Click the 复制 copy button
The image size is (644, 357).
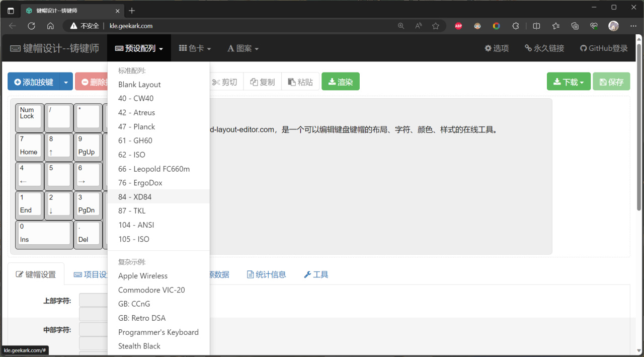click(263, 82)
